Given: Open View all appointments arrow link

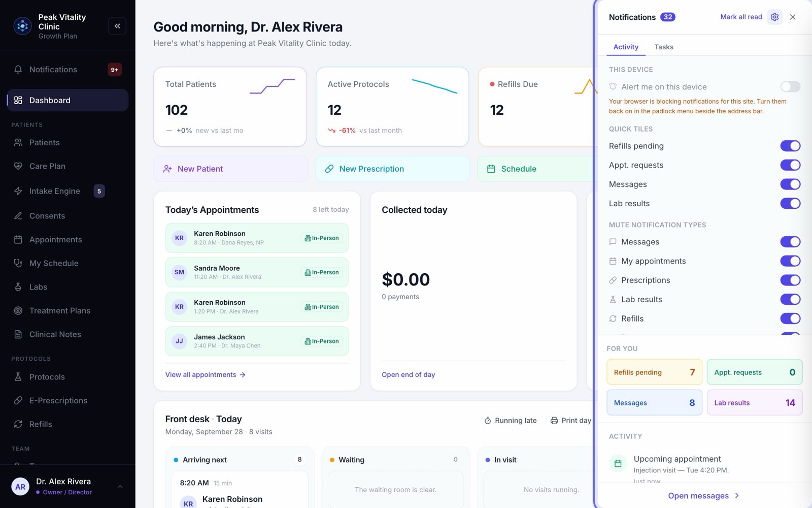Looking at the screenshot, I should [x=206, y=374].
